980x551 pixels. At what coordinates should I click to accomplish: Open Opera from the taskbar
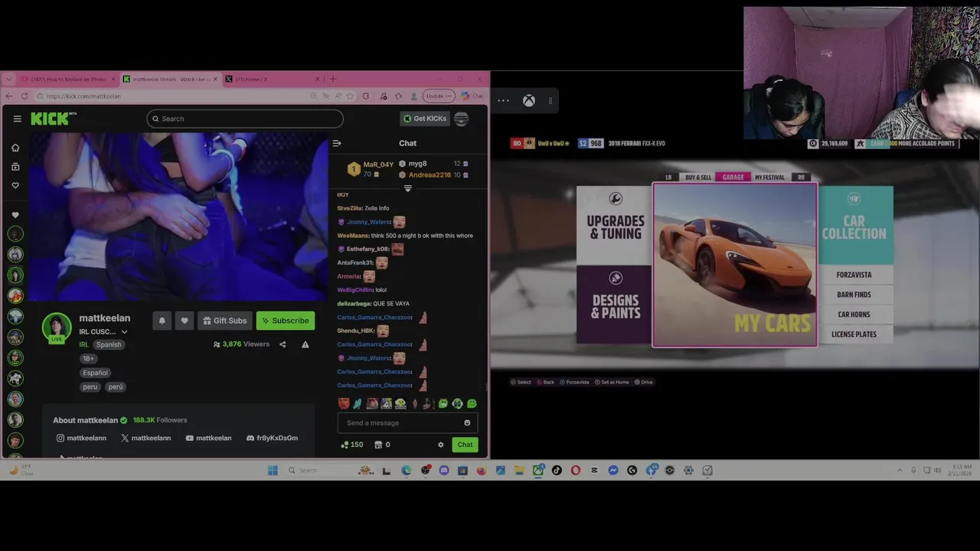click(576, 470)
